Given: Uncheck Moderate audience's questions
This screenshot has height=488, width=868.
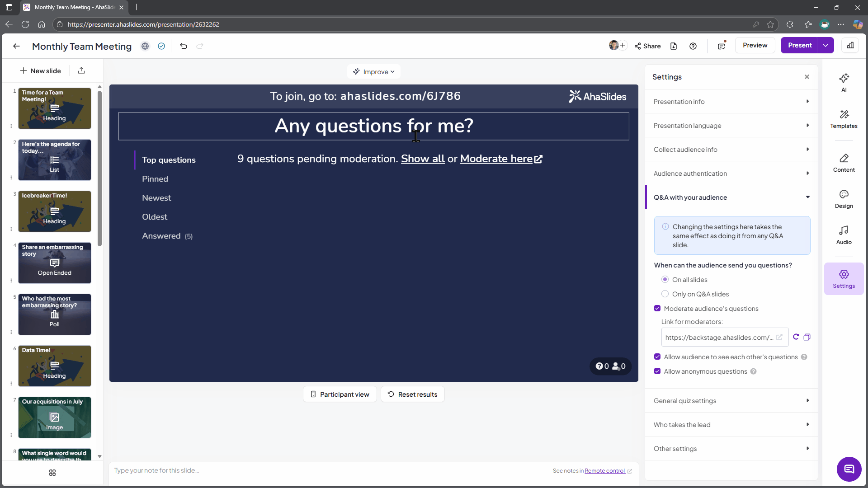Looking at the screenshot, I should (657, 309).
